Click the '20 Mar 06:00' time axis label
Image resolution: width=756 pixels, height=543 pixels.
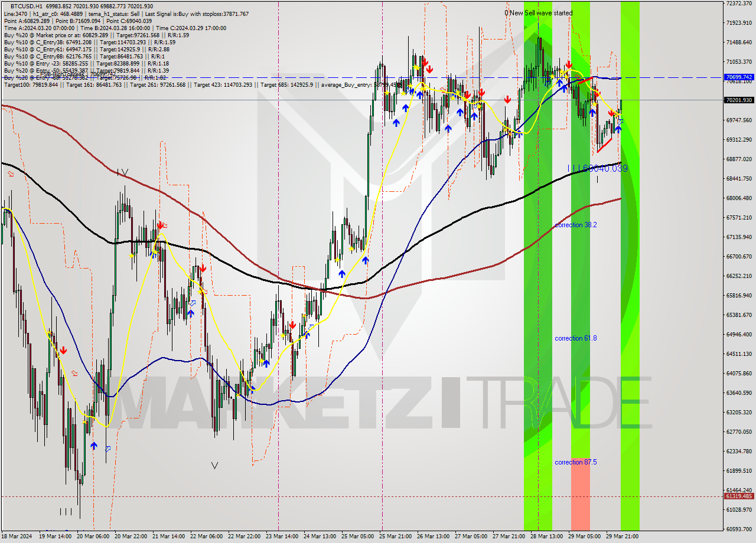point(93,537)
